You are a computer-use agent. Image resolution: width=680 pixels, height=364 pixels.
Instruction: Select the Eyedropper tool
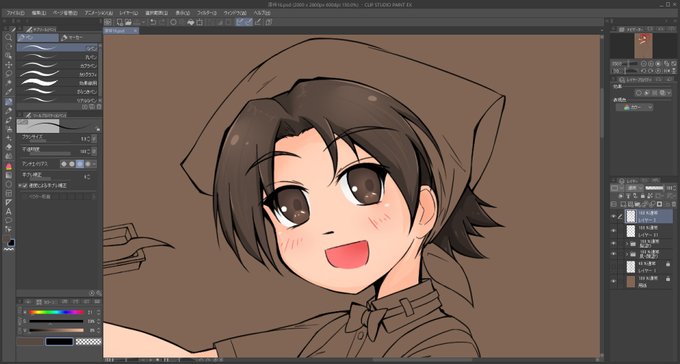click(8, 92)
